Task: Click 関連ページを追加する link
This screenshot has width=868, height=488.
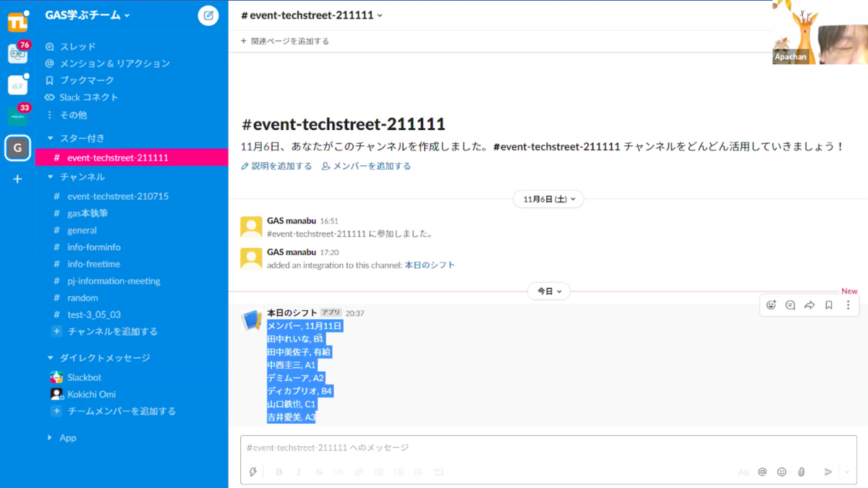Action: point(285,41)
